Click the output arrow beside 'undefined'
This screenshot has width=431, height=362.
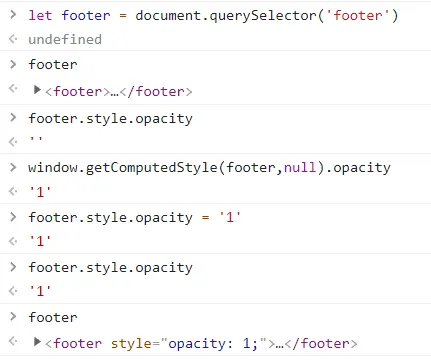[13, 39]
